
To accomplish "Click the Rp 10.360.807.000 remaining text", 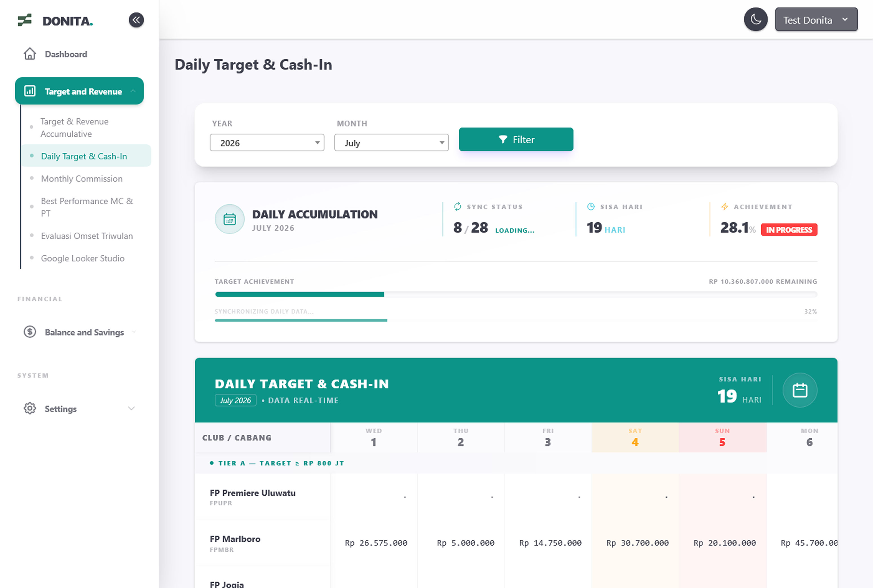I will pos(763,282).
